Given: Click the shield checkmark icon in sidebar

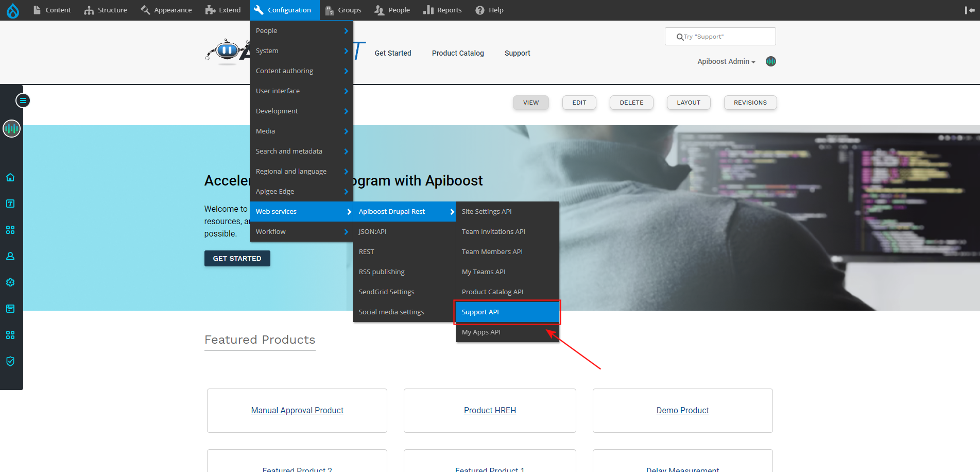Looking at the screenshot, I should pos(10,361).
